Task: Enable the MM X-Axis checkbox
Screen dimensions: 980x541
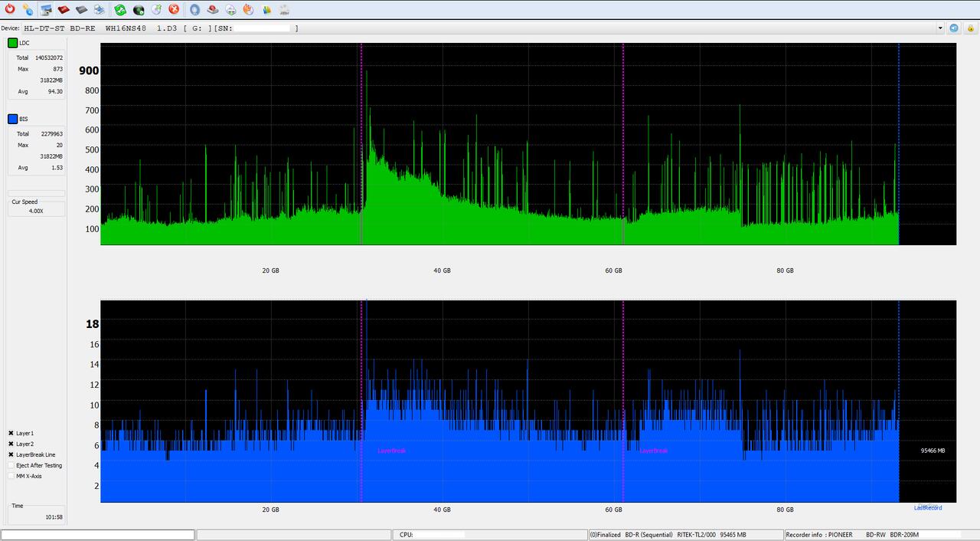Action: tap(11, 476)
